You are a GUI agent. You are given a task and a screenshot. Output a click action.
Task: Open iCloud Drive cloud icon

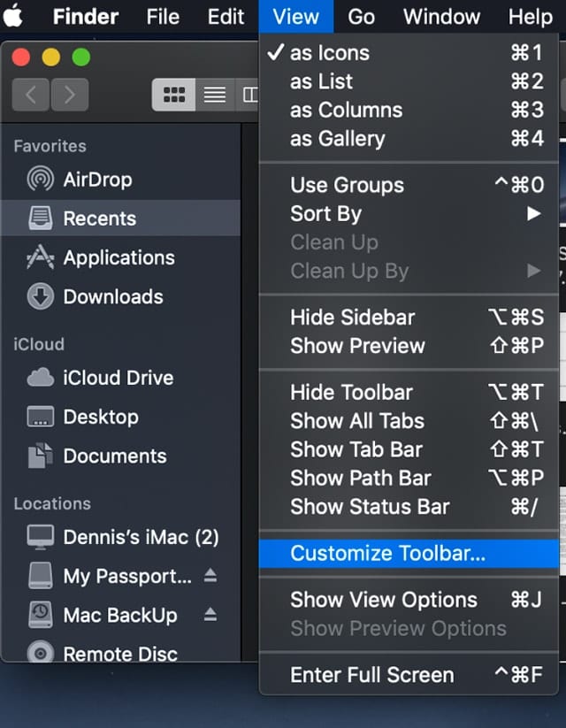(x=40, y=378)
